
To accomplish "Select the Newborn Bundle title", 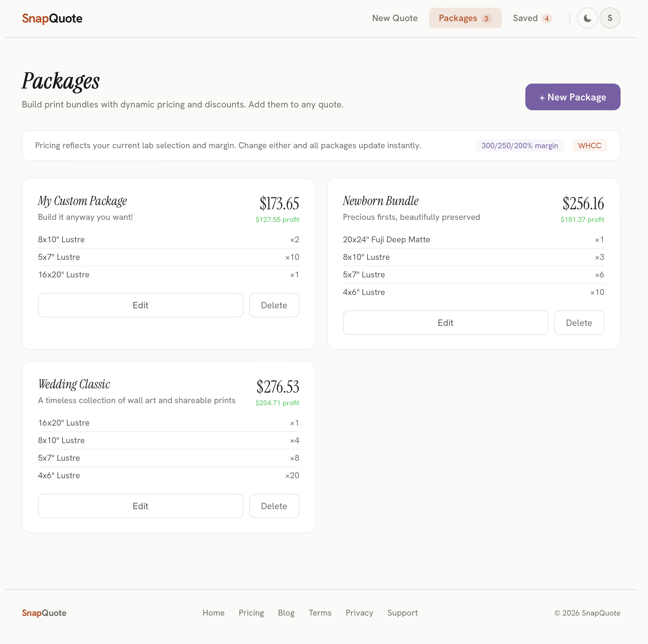I will point(381,201).
